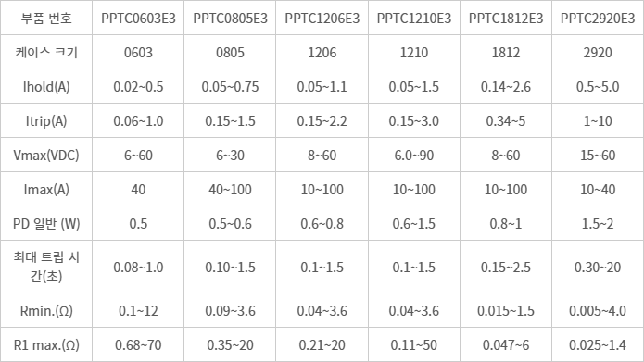
Task: Click the PPTC0603E3 part number header
Action: coord(138,19)
